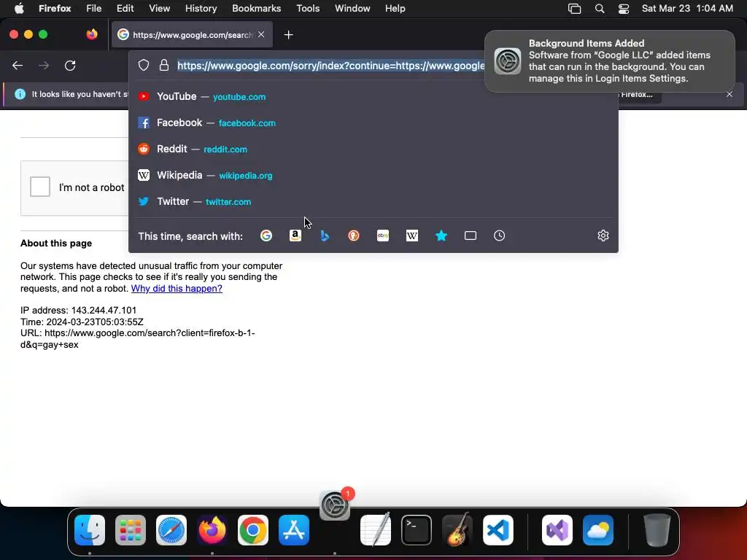
Task: Click the date and time in menu bar
Action: pos(687,9)
